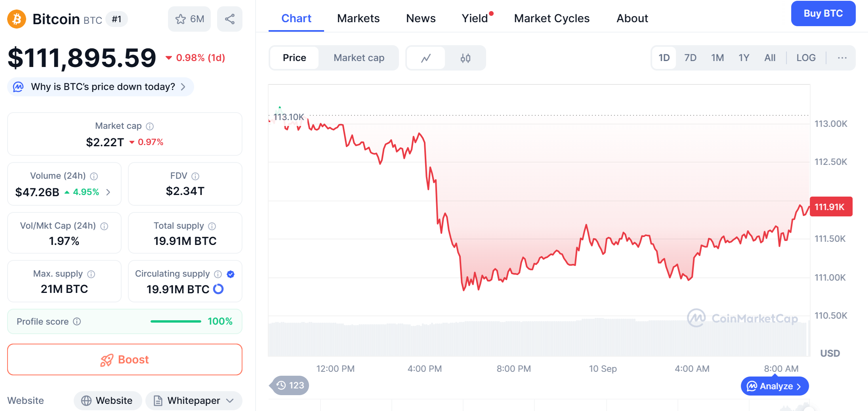Open the Market Cycles tab
The width and height of the screenshot is (868, 411).
tap(551, 18)
